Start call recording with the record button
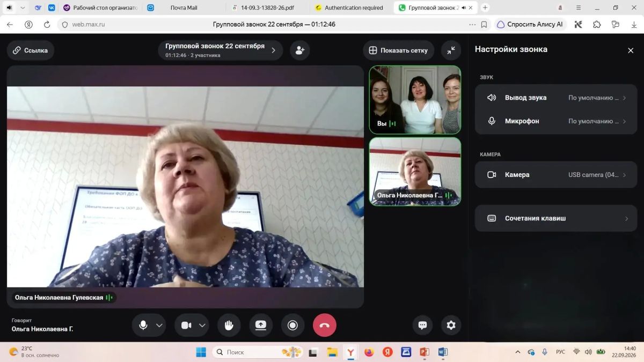The width and height of the screenshot is (644, 362). tap(292, 325)
